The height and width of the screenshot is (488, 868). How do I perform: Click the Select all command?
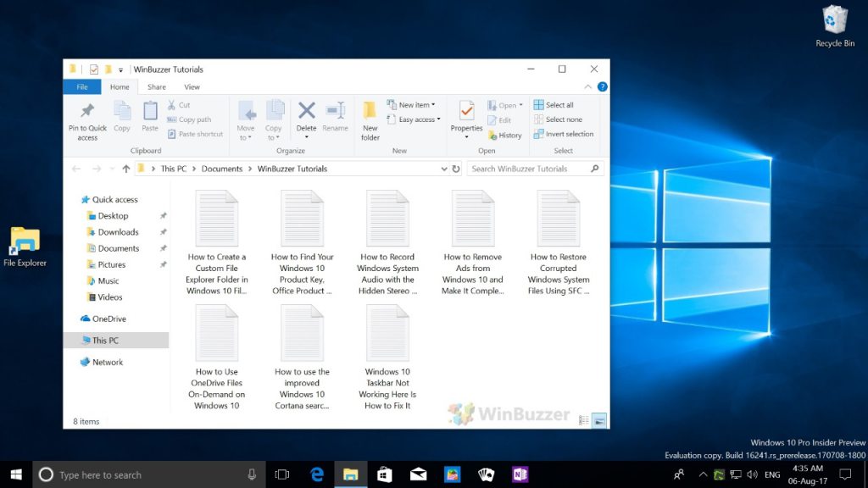pyautogui.click(x=555, y=103)
